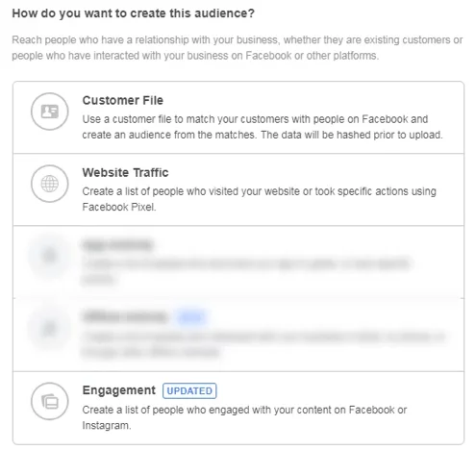
Task: Click the intro paragraph starting 'Reach people who'
Action: click(238, 48)
